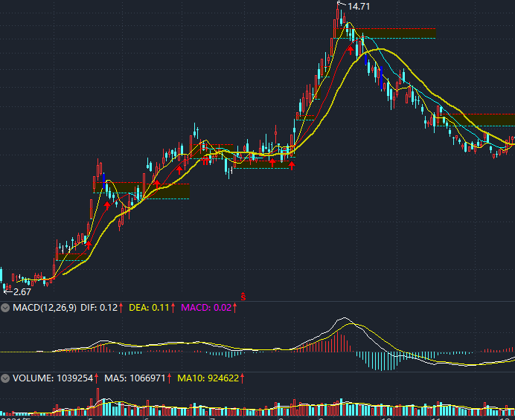
Task: Click the tallest red volume bar
Action: pyautogui.click(x=97, y=402)
